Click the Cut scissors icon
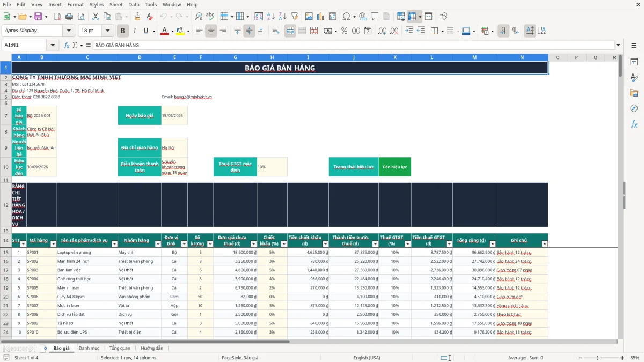Viewport: 644px width, 362px height. (x=95, y=17)
